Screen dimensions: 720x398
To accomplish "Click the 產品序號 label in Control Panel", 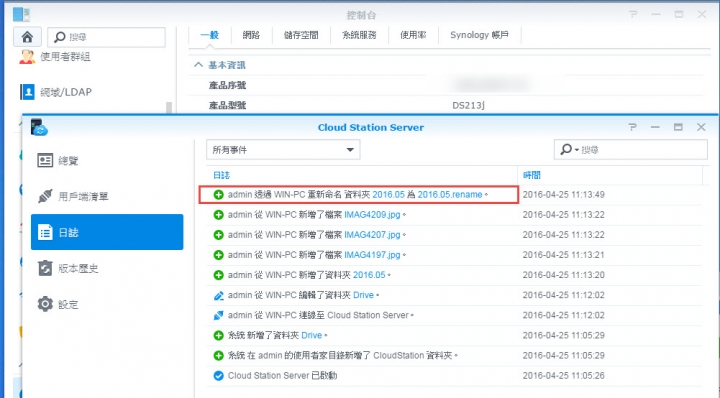I will click(x=227, y=85).
